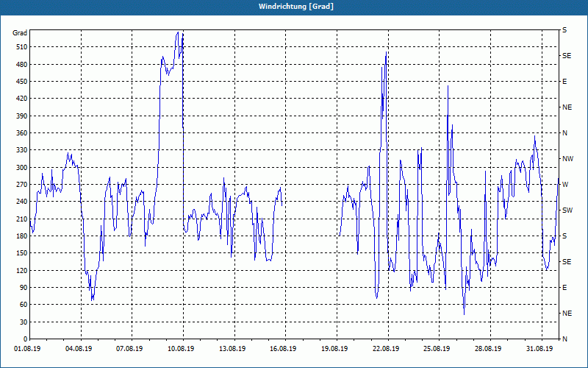The width and height of the screenshot is (588, 368).
Task: Click the 270 y-axis label
Action: point(22,185)
